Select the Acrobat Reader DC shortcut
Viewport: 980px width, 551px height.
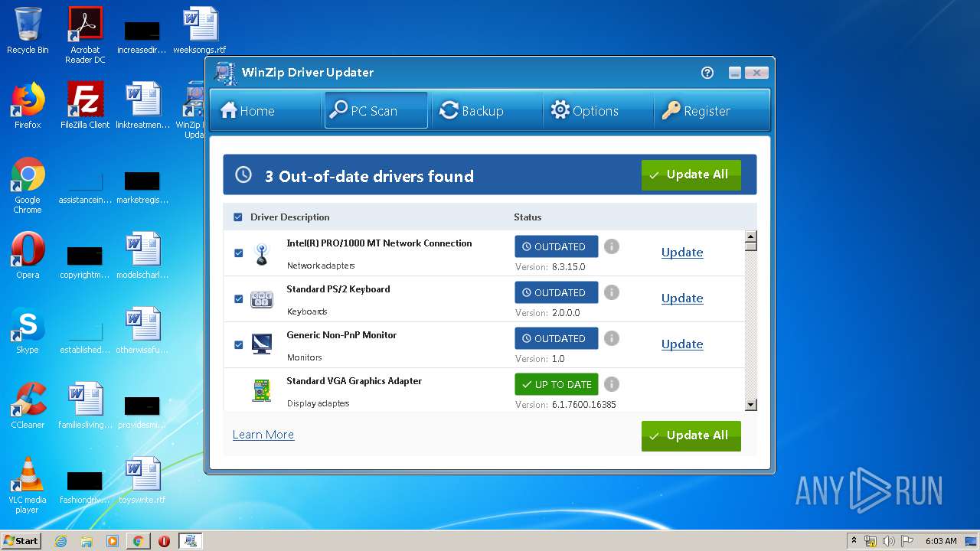(85, 35)
